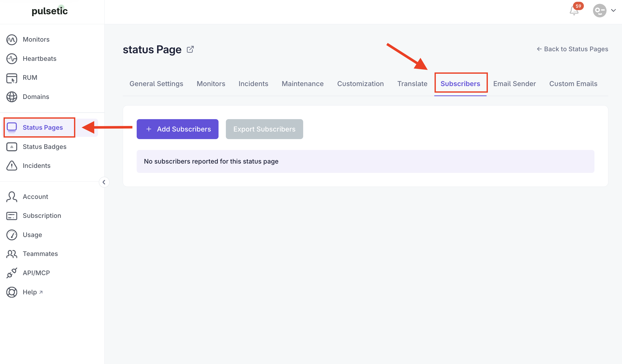Switch to the Incidents tab
622x364 pixels.
(x=253, y=84)
